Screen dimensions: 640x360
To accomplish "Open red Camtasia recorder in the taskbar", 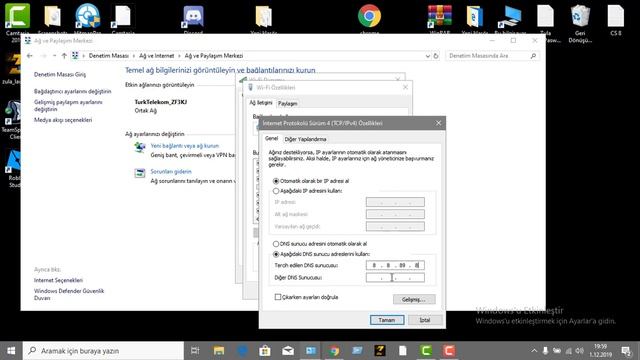I will (x=449, y=351).
